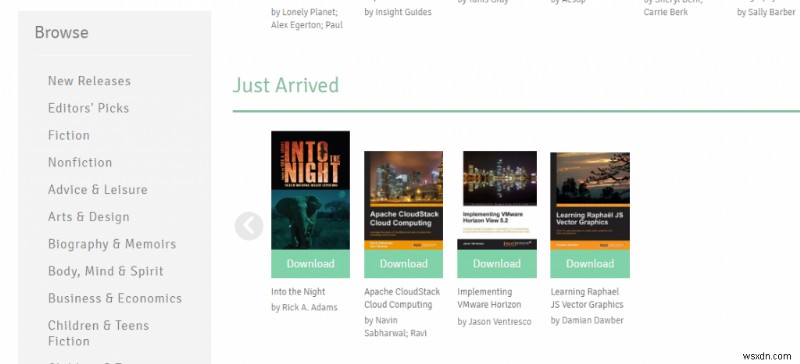Screen dimensions: 800x364
Task: Click the previous carousel arrow icon
Action: (249, 226)
